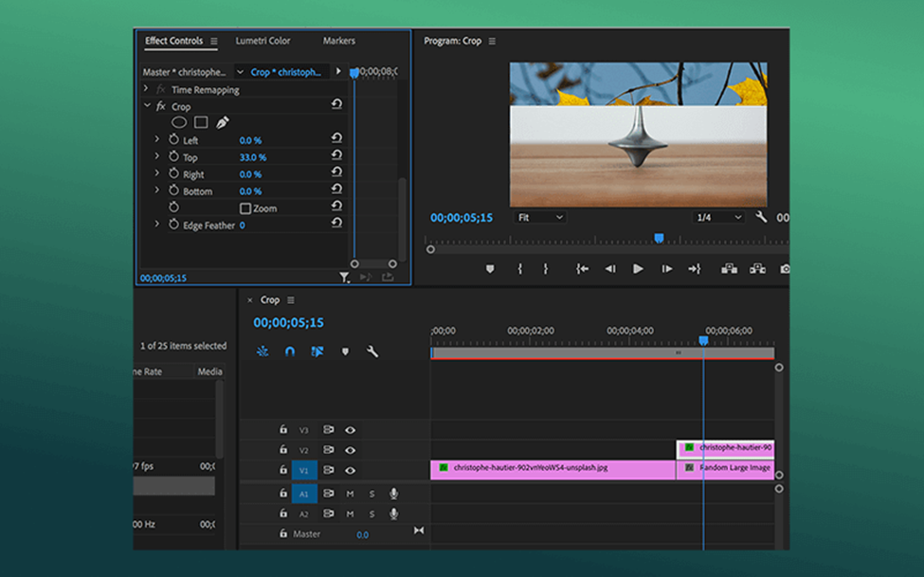This screenshot has height=577, width=924.
Task: Toggle Linked Selection in the timeline
Action: coord(317,352)
